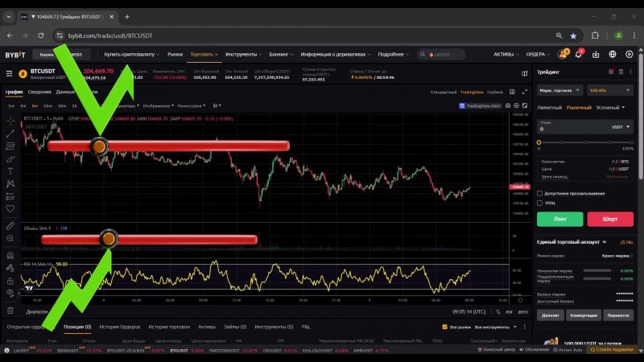Expand the Торговать menu
The image size is (644, 362).
(x=204, y=54)
